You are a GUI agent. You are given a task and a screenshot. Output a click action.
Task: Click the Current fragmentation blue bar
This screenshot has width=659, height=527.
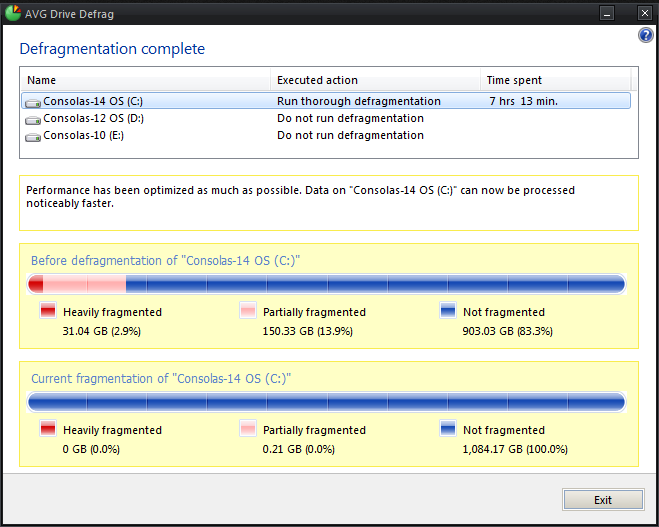(327, 402)
